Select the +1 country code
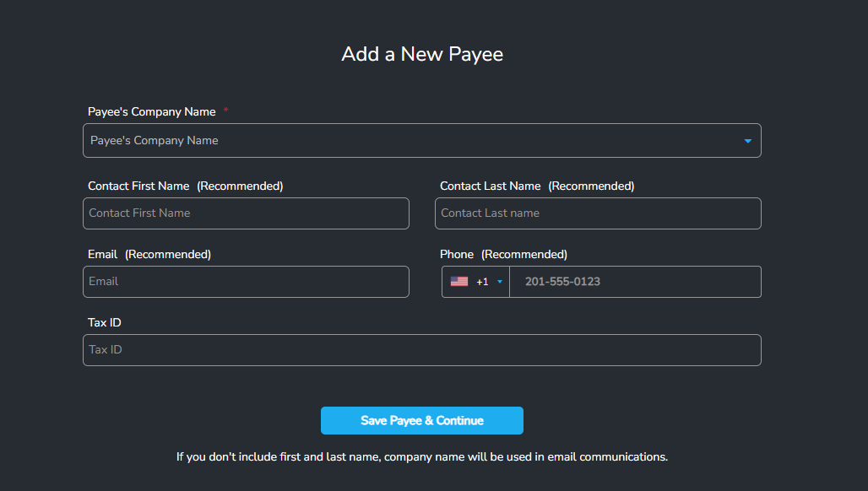The width and height of the screenshot is (868, 491). click(x=482, y=282)
